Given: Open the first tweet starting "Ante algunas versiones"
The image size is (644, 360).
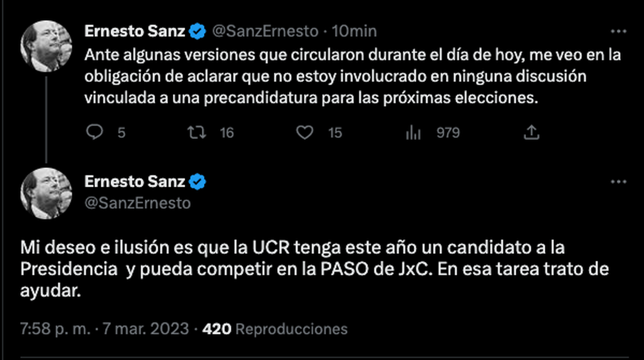Looking at the screenshot, I should pyautogui.click(x=349, y=77).
